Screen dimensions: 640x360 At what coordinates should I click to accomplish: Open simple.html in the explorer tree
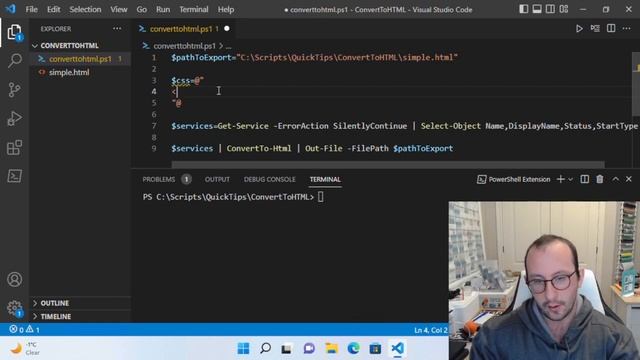coord(69,72)
